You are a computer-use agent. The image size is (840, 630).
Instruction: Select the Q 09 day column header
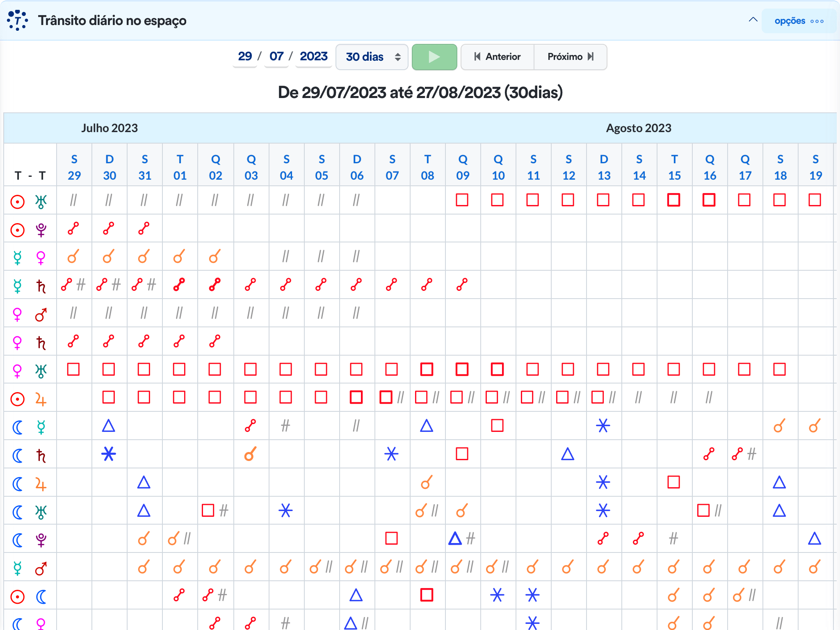tap(463, 167)
